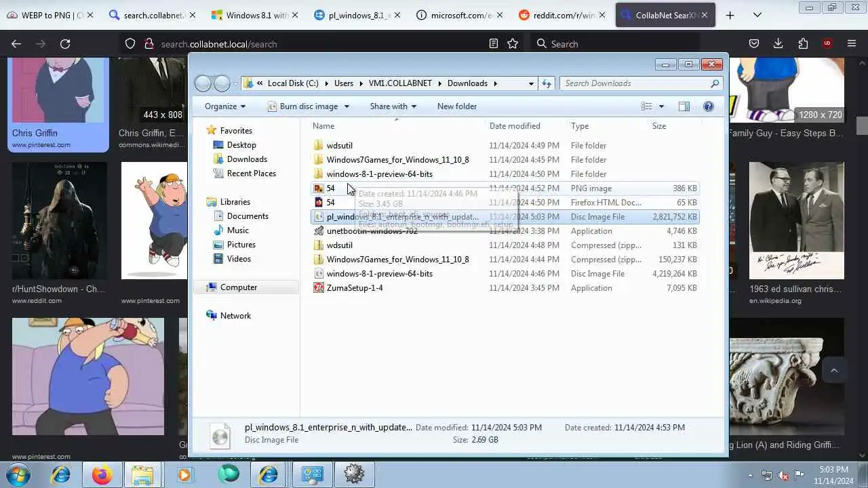Create a New folder
The width and height of the screenshot is (868, 488).
coord(457,106)
